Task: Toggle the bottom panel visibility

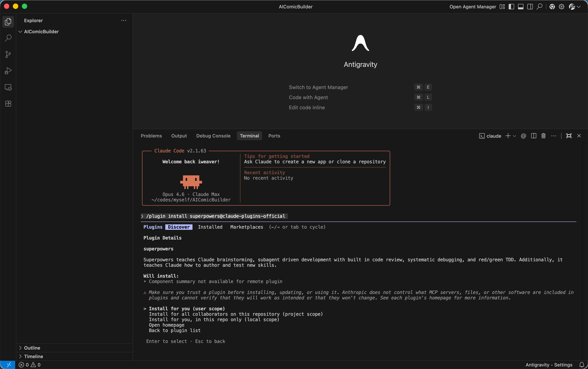Action: [x=521, y=7]
